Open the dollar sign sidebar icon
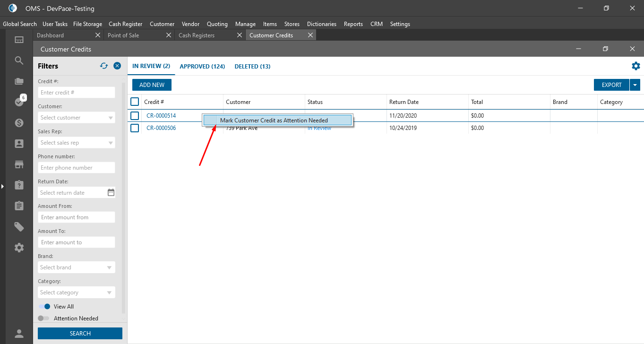The image size is (644, 344). 19,123
